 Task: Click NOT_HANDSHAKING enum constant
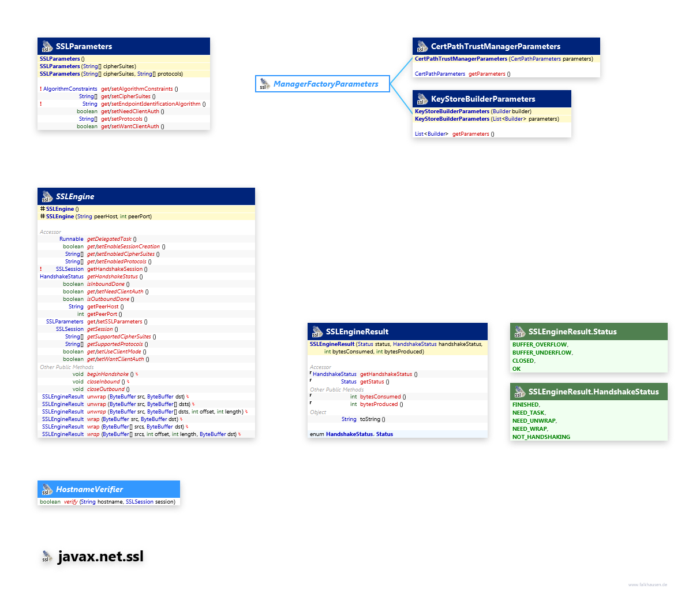pyautogui.click(x=541, y=437)
